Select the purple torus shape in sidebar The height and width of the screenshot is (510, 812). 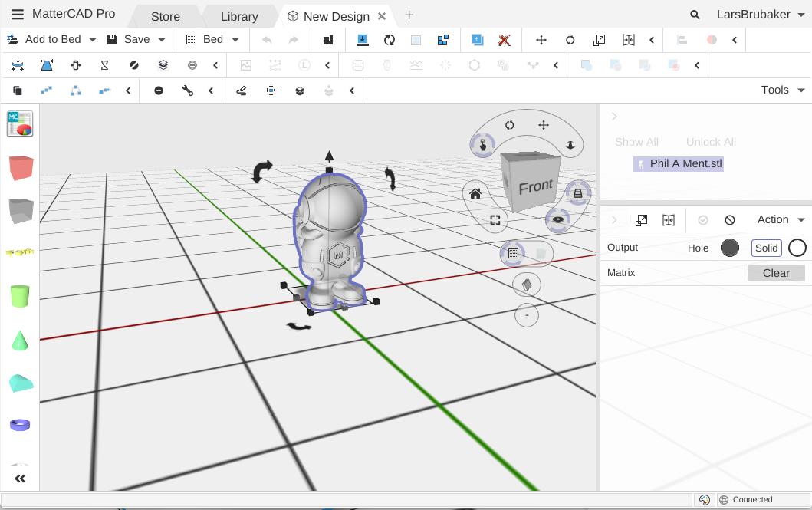20,424
